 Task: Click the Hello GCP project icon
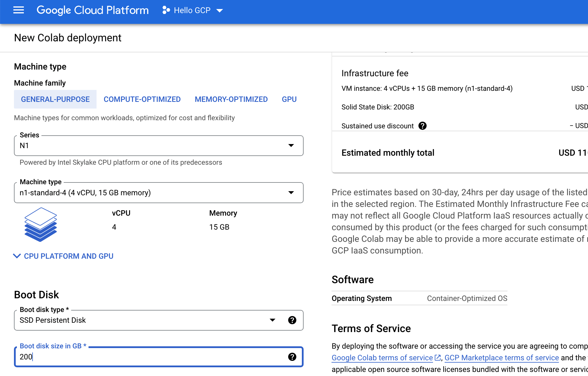click(166, 10)
